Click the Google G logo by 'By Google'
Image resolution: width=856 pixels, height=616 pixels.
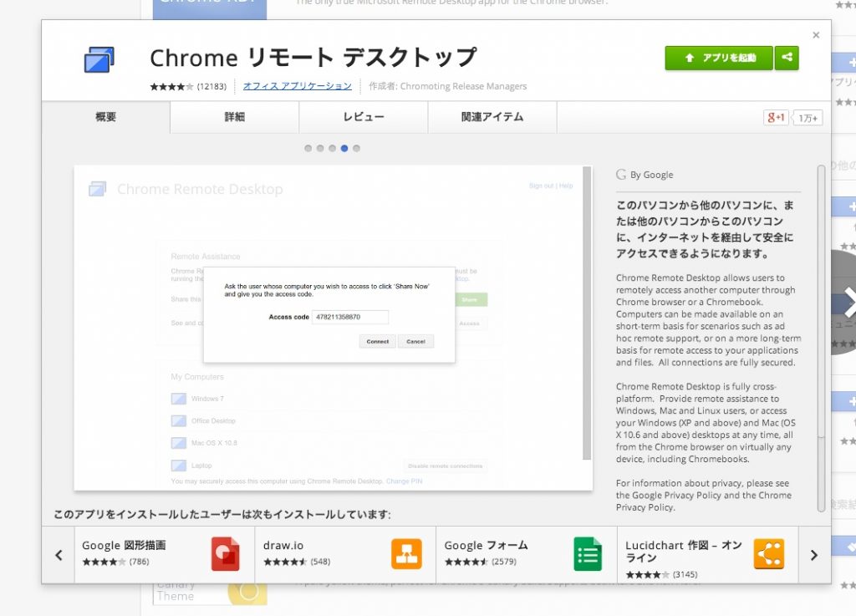(621, 175)
